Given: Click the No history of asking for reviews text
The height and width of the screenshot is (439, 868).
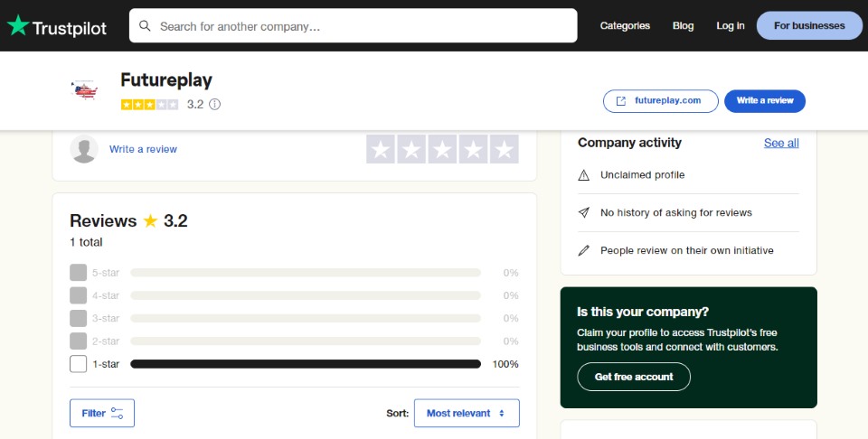Looking at the screenshot, I should [676, 213].
